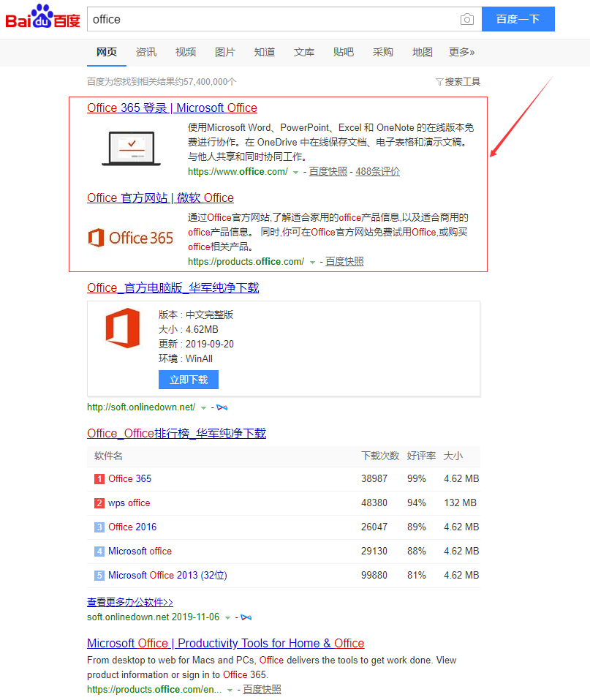Screen dimensions: 590x700
Task: Click the 132 MB size value
Action: (x=460, y=503)
